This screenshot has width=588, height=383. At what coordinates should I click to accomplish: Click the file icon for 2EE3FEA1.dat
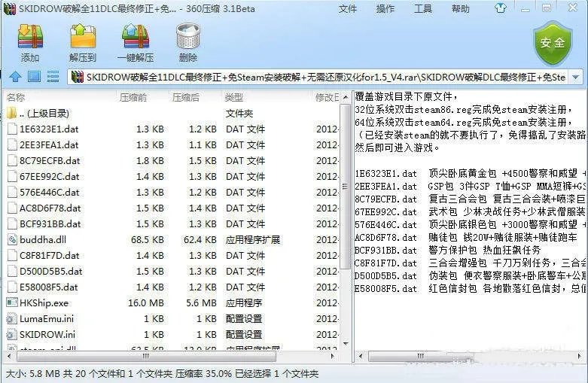click(x=12, y=144)
